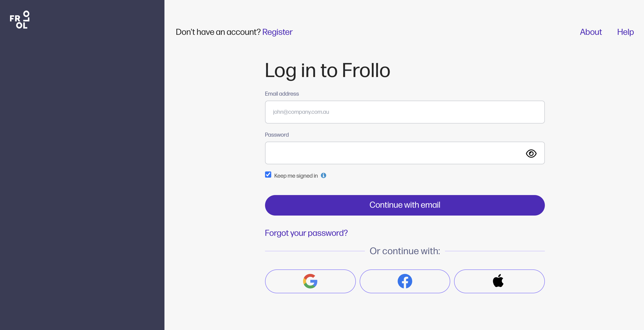The width and height of the screenshot is (644, 330).
Task: Sign in with Google
Action: pyautogui.click(x=310, y=281)
